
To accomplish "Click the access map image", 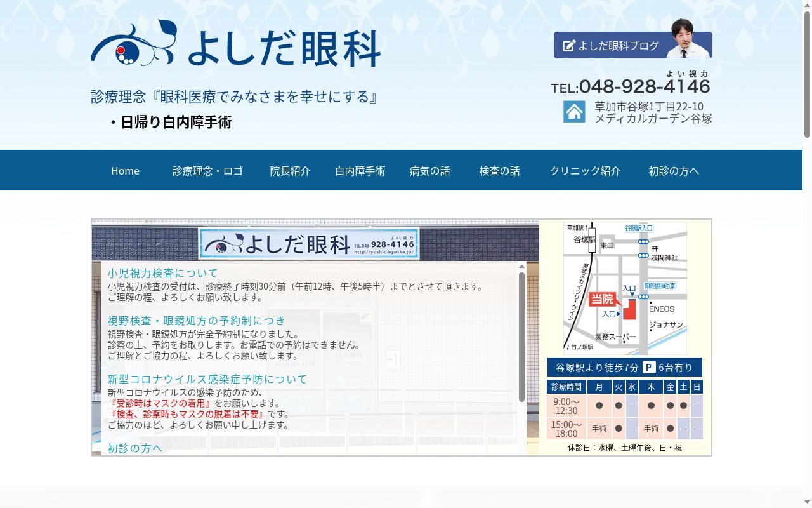I will click(x=625, y=288).
